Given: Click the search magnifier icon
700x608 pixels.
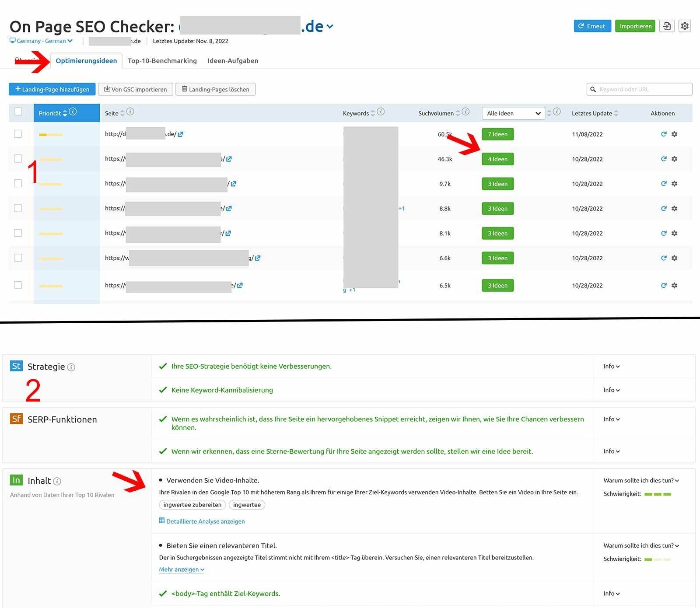Looking at the screenshot, I should click(x=593, y=89).
